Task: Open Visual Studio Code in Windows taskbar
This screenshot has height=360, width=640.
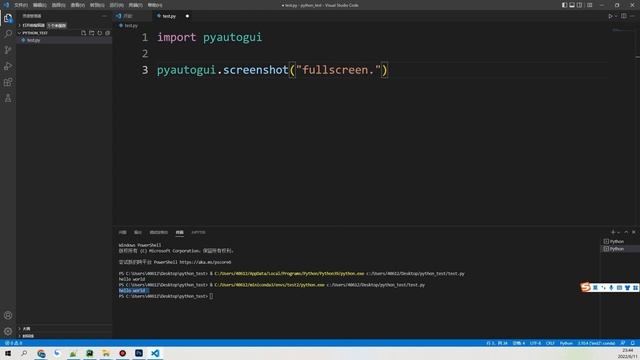Action: click(x=155, y=353)
